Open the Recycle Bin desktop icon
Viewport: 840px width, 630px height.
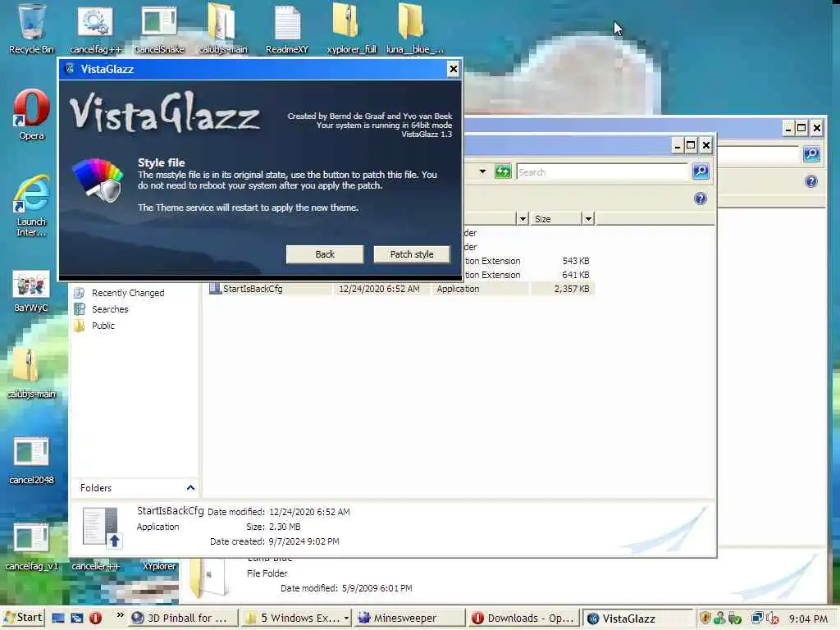(x=31, y=28)
